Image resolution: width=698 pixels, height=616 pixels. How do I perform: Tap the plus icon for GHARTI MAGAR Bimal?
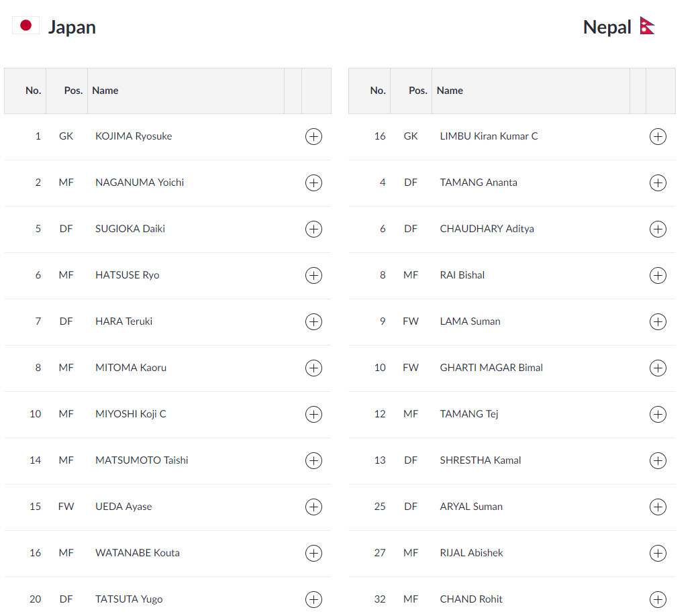point(658,368)
